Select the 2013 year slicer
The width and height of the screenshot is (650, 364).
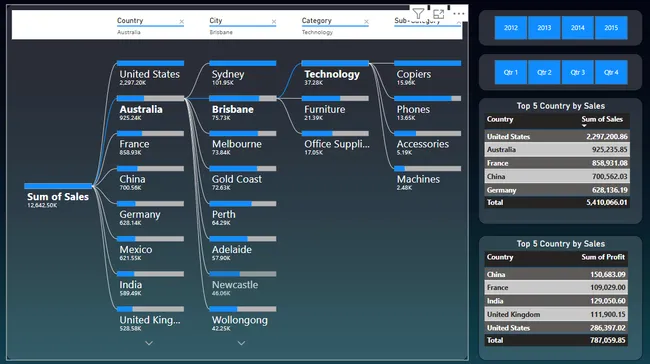pyautogui.click(x=544, y=28)
